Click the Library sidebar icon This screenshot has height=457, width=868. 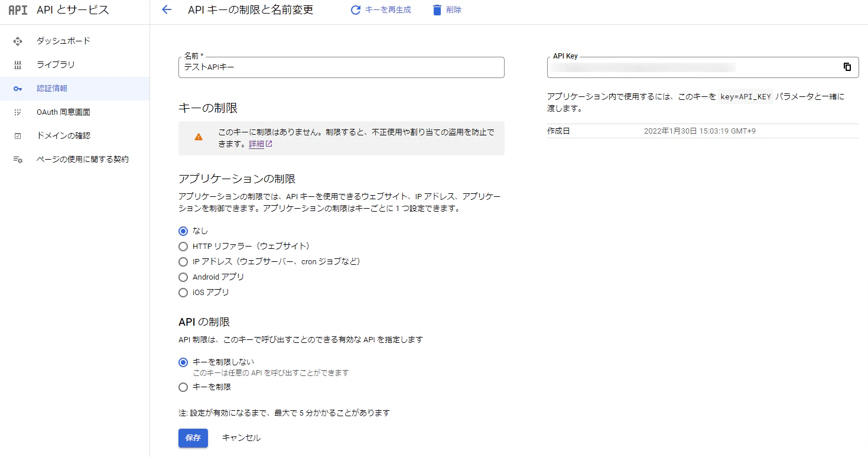[18, 65]
